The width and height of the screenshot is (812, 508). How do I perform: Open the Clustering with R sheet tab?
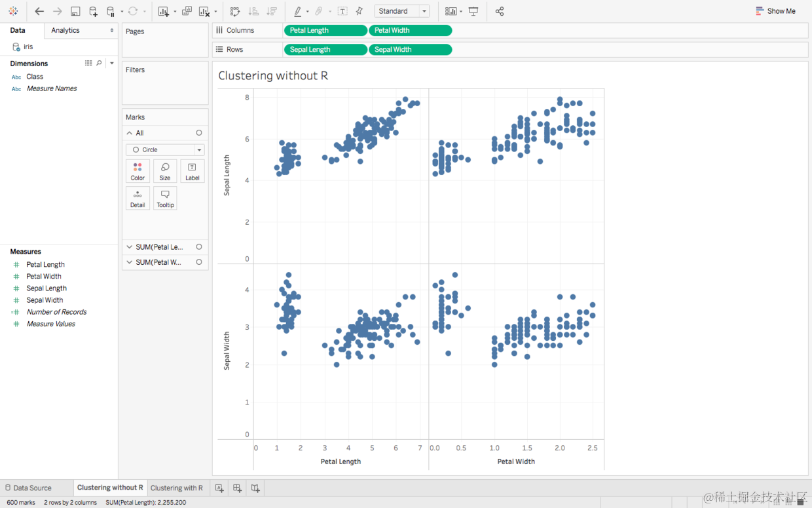point(177,488)
